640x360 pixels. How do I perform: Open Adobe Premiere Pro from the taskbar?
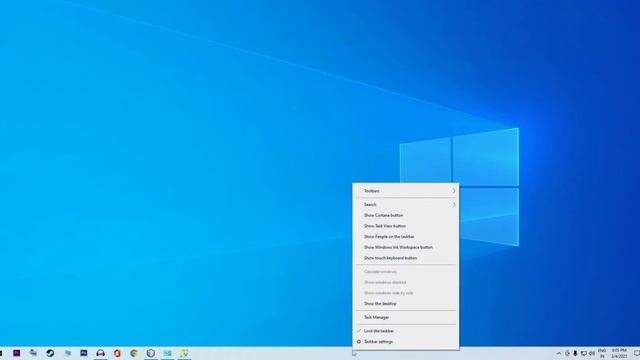pyautogui.click(x=17, y=353)
